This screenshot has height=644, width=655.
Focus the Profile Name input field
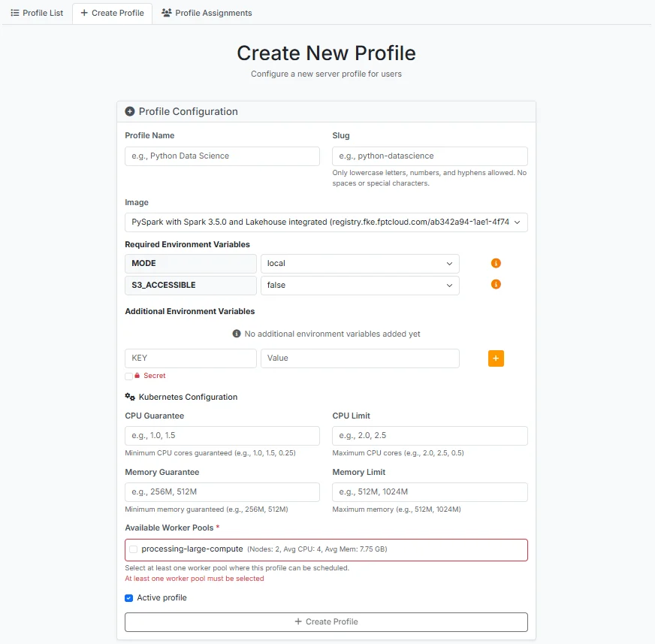[222, 156]
